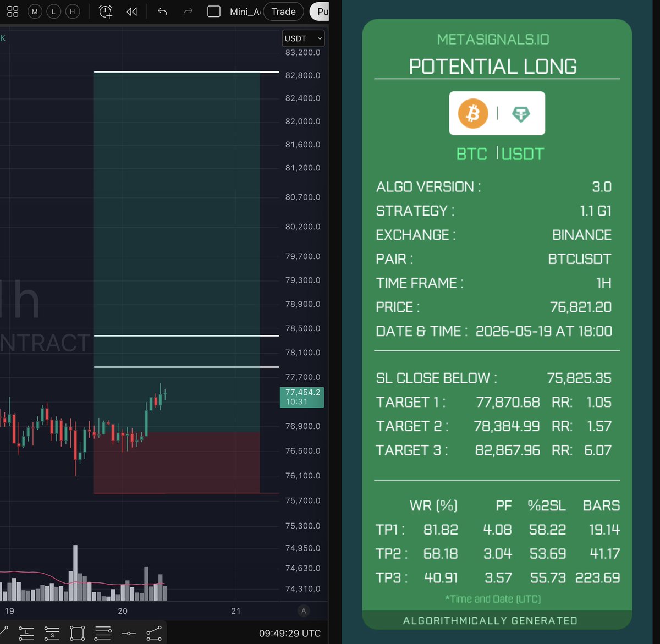Toggle the auto scale A button

point(304,611)
